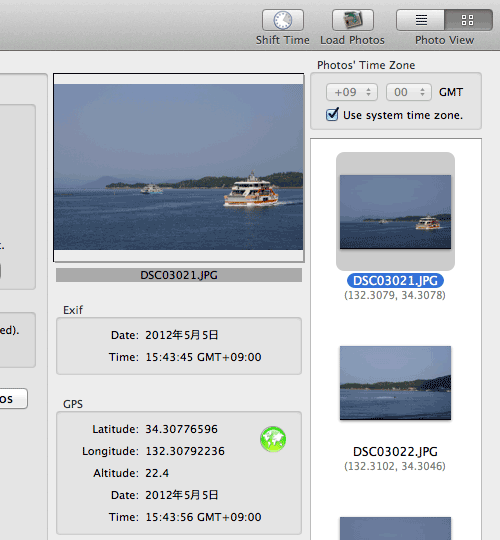Screen dimensions: 500x540
Task: Select the partially visible third photo thumbnail
Action: point(395,528)
